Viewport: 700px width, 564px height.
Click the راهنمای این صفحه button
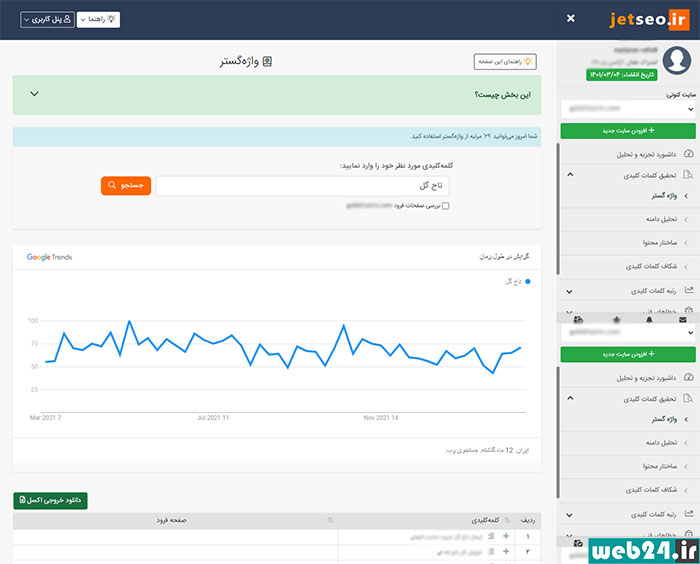pyautogui.click(x=505, y=62)
